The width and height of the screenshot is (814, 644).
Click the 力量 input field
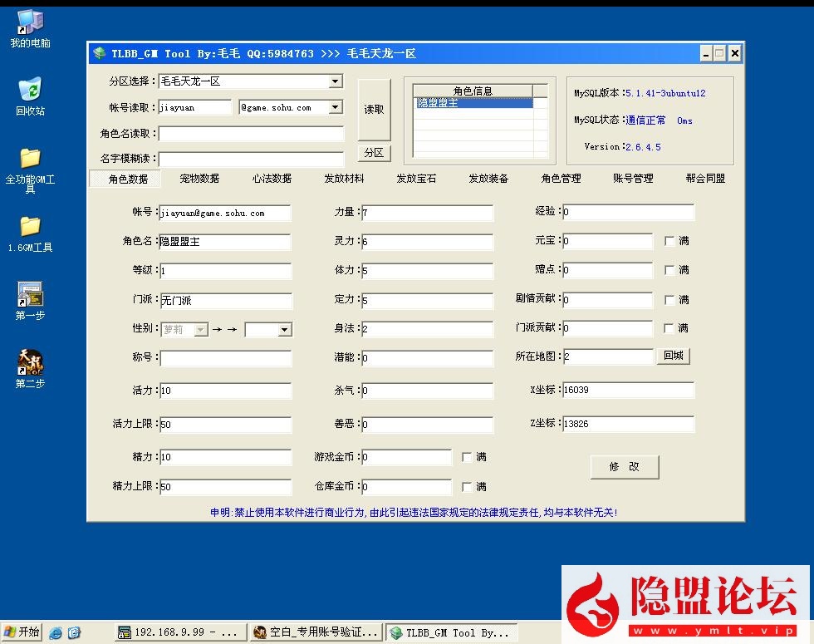427,213
